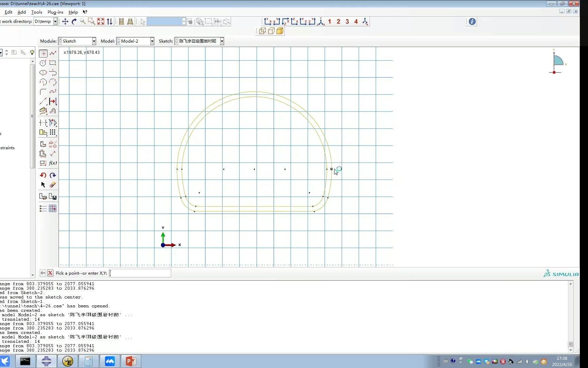
Task: Select the Create Fillet tool
Action: [43, 92]
